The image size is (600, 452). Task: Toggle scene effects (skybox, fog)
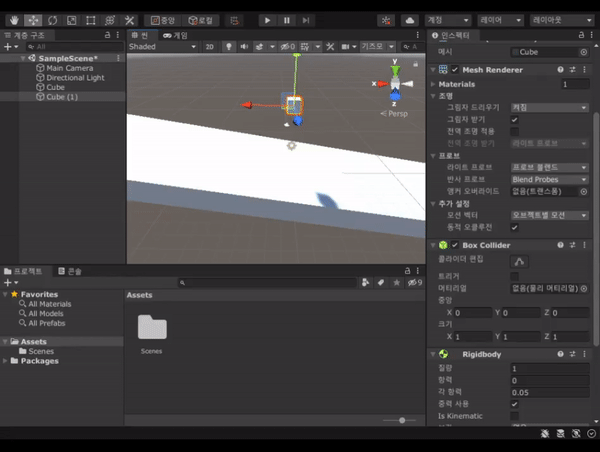click(259, 47)
